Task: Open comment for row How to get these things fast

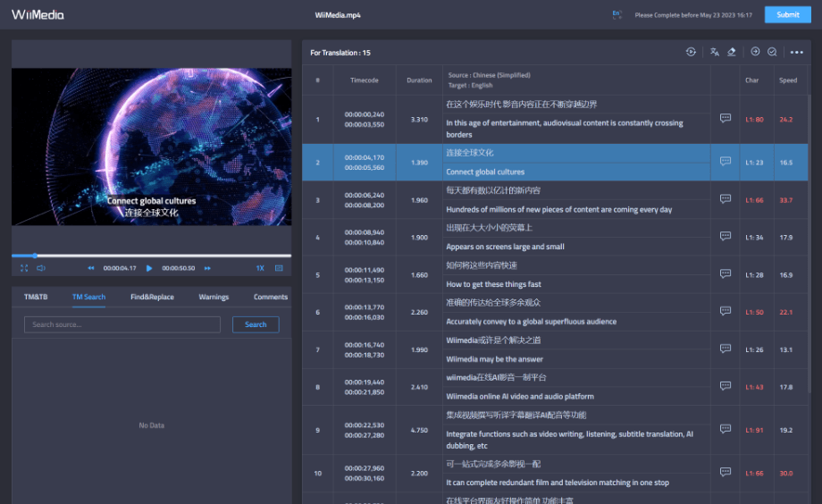Action: (725, 273)
